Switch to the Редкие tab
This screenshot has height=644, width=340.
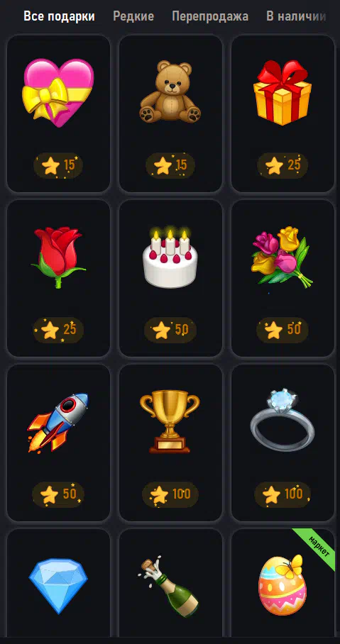coord(133,16)
